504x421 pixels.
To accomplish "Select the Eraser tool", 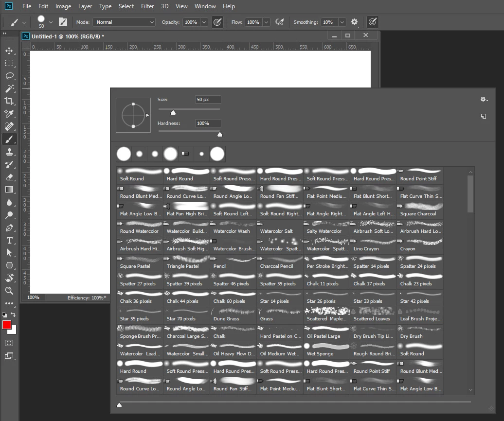I will (x=9, y=177).
